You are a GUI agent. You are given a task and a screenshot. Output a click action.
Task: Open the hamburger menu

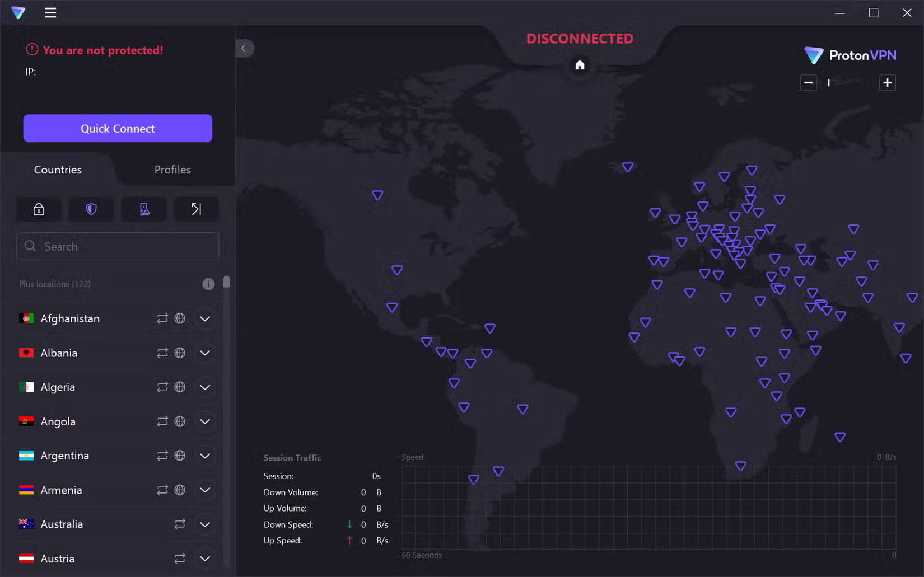click(x=50, y=12)
